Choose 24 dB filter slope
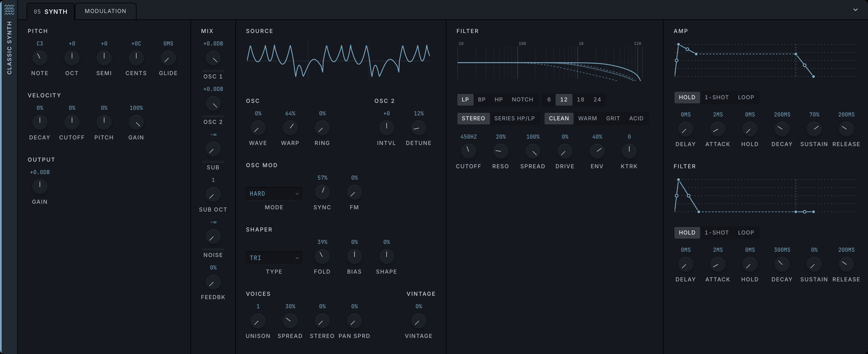The image size is (868, 354). (x=597, y=100)
